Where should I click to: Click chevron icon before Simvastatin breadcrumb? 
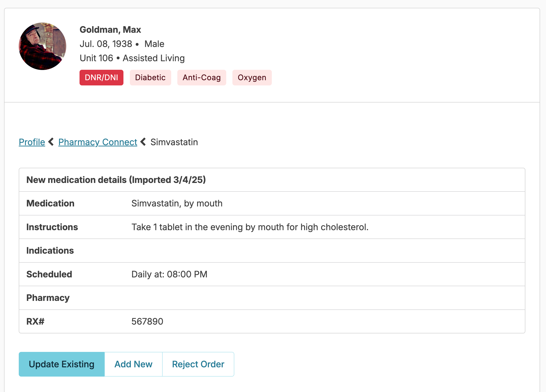(x=143, y=142)
